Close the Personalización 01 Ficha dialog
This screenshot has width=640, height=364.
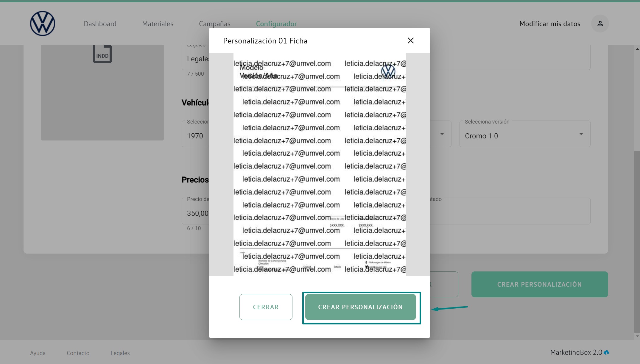point(410,40)
